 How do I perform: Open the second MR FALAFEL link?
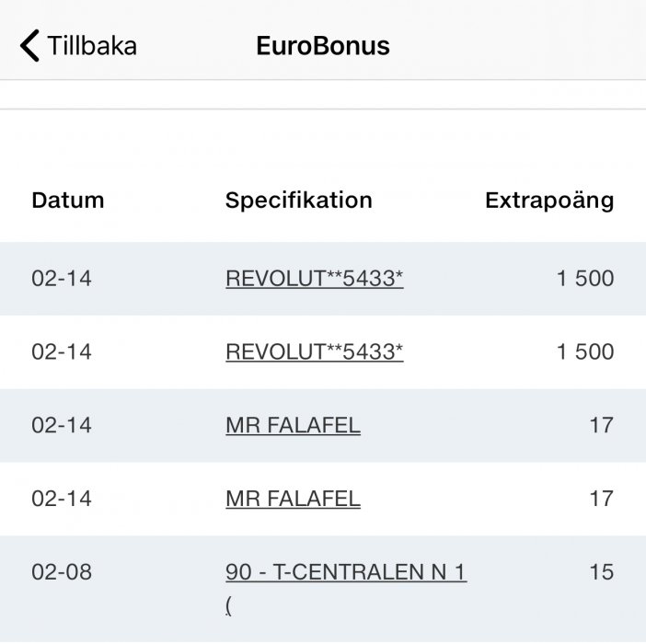pos(293,499)
